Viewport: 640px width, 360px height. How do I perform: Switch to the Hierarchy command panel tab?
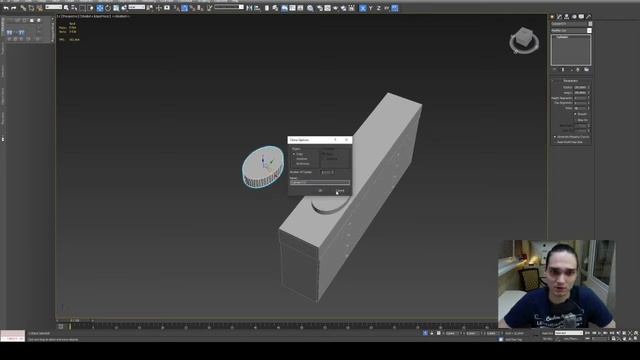point(567,17)
